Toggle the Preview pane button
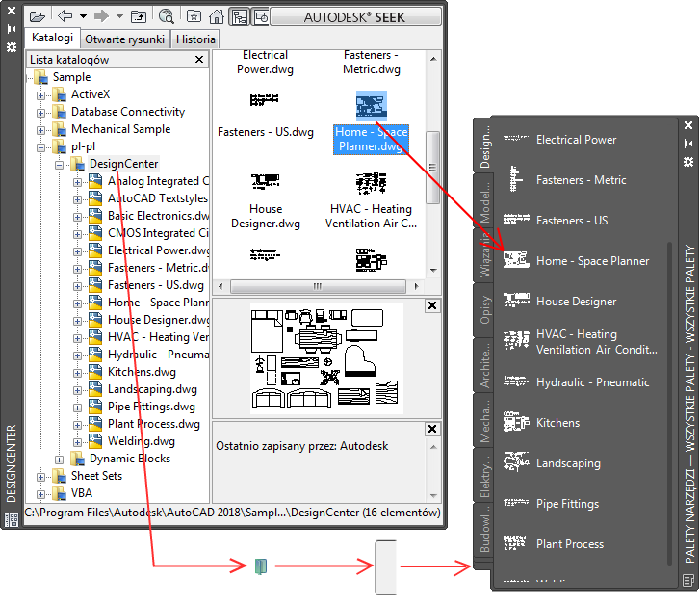Image resolution: width=700 pixels, height=605 pixels. [x=261, y=17]
